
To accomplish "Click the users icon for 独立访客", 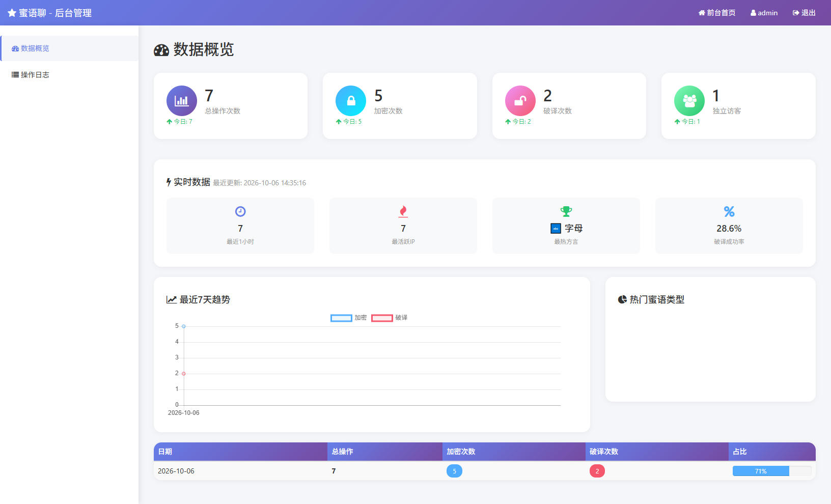I will click(x=689, y=101).
